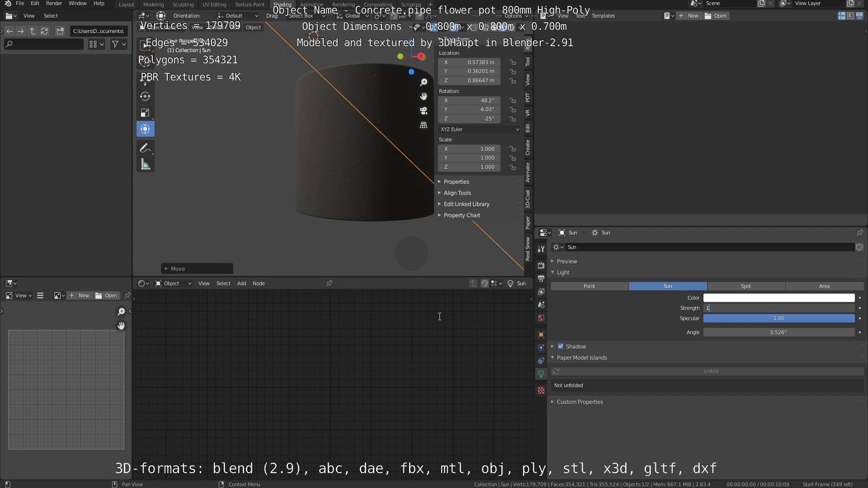Expand the Align Tools panel

457,193
